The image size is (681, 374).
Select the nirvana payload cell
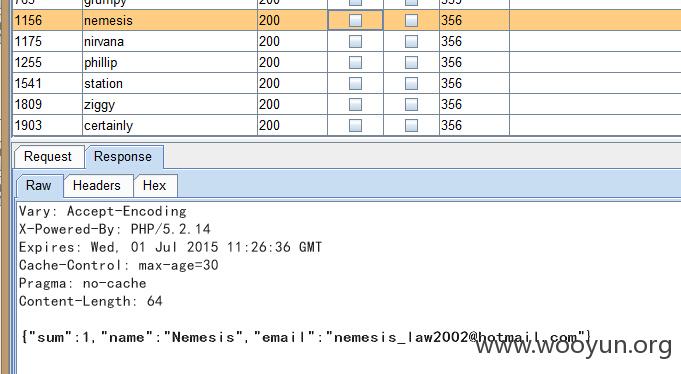[170, 41]
